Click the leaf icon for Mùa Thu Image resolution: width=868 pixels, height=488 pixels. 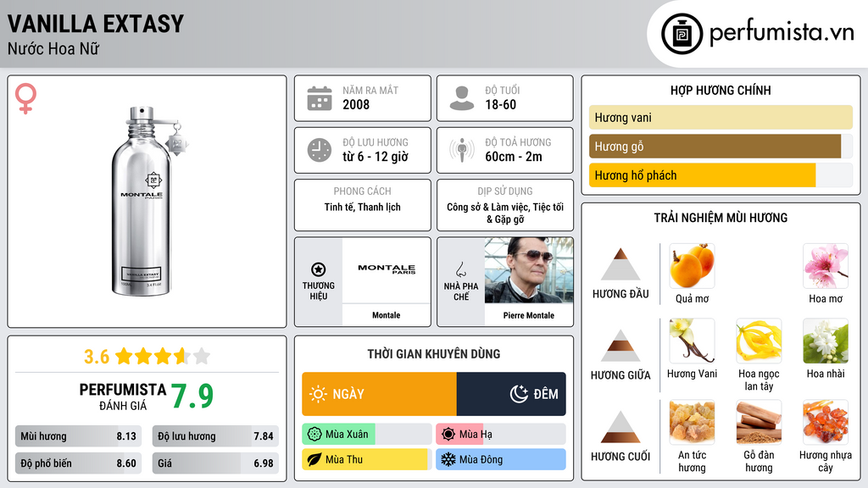(x=314, y=459)
